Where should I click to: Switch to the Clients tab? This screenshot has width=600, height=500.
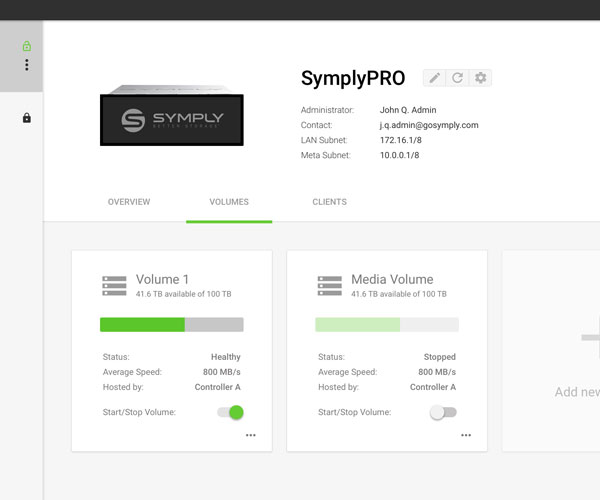coord(329,202)
